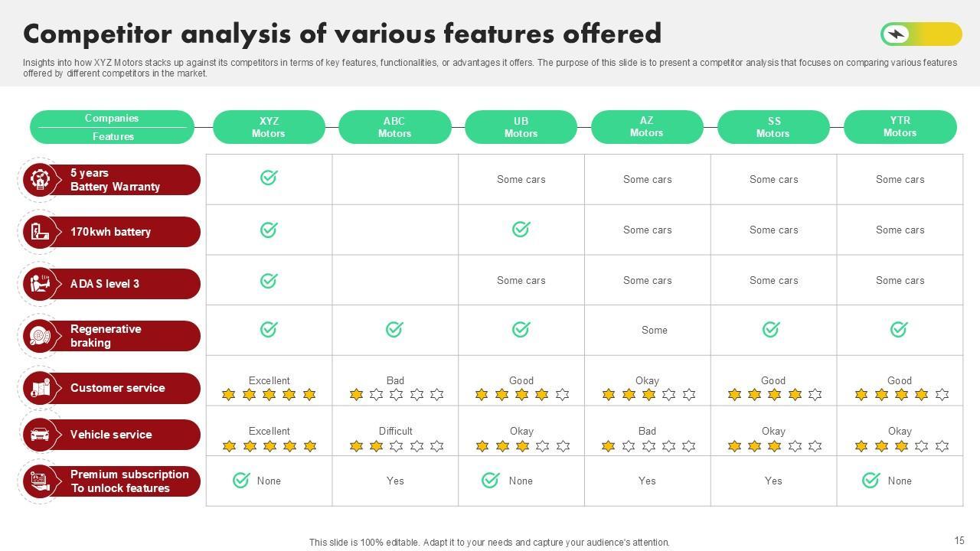Click YTR Motors premium subscription checkmark
The image size is (980, 551).
[x=871, y=480]
